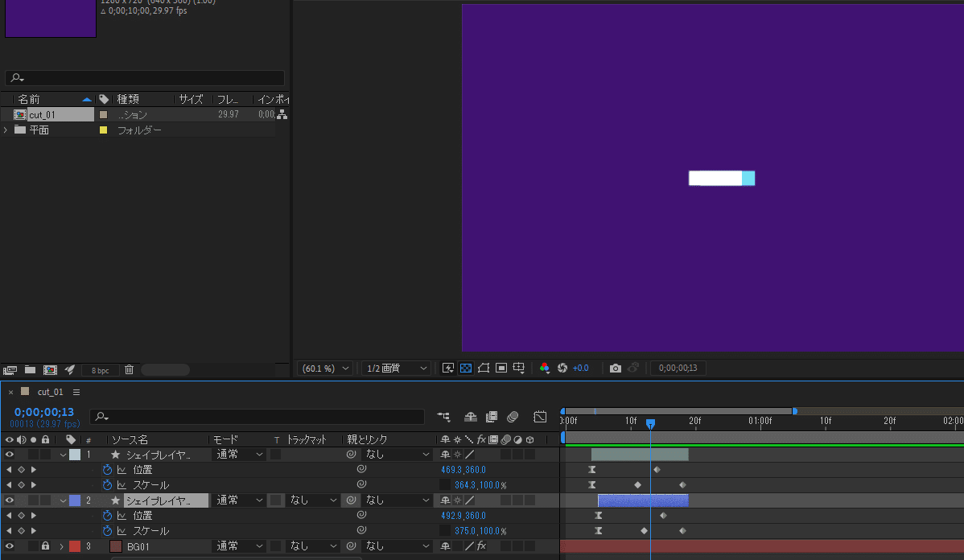Click the 種類 column header

click(128, 99)
